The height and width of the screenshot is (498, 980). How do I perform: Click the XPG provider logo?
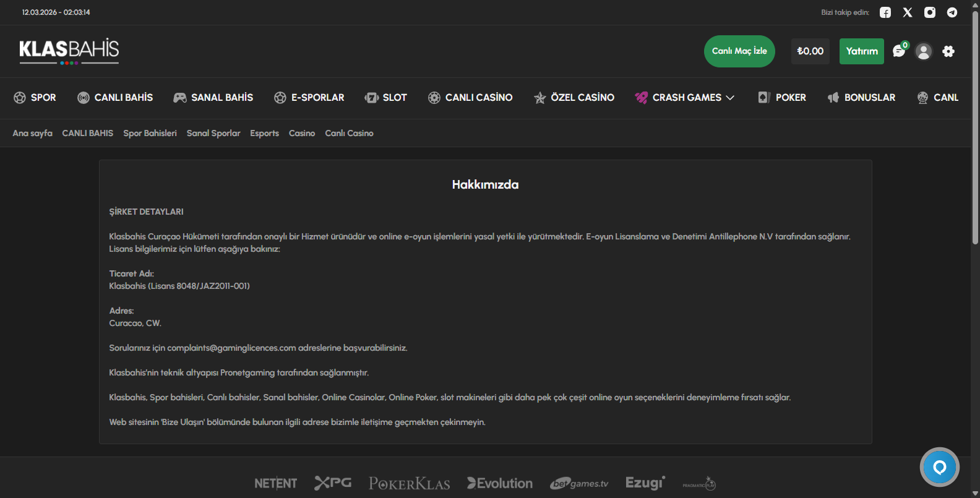click(333, 483)
